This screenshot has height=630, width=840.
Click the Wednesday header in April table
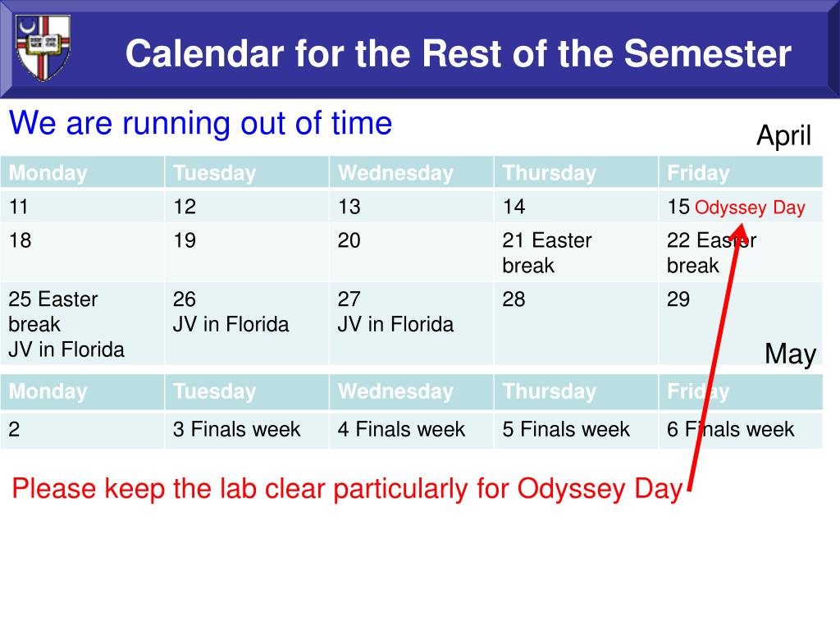(x=412, y=172)
